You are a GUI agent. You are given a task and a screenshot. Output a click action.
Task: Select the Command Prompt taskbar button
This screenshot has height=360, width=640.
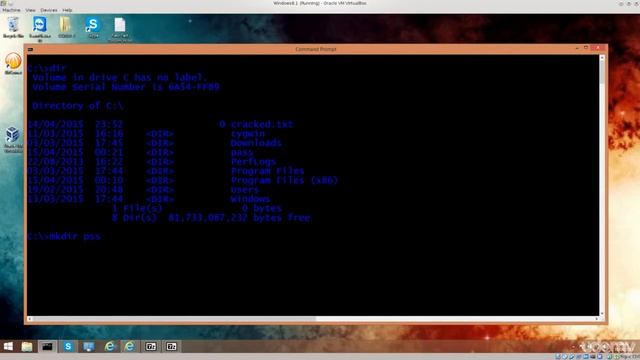click(47, 347)
